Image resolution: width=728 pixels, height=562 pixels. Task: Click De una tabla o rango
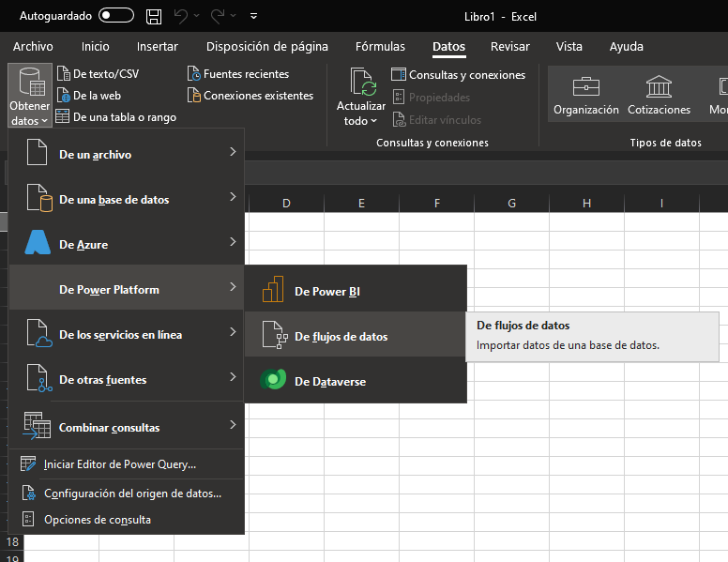[116, 117]
